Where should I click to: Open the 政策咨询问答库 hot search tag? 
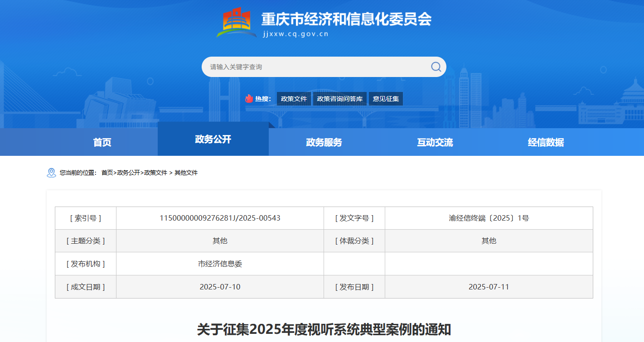click(339, 99)
